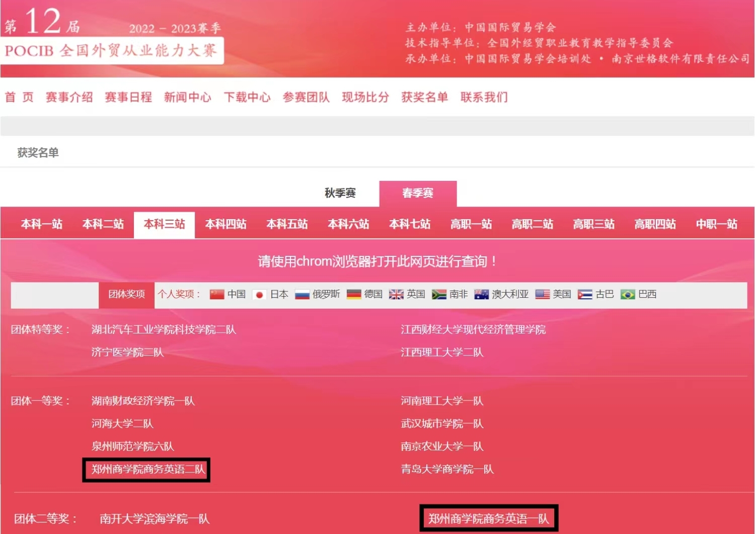Open the 本科四站 station tab

click(x=225, y=225)
